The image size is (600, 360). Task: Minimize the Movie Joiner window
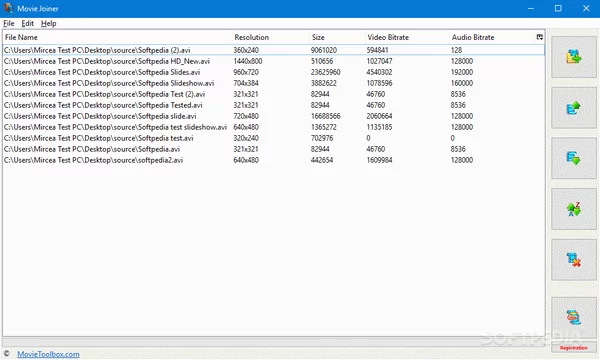click(531, 8)
